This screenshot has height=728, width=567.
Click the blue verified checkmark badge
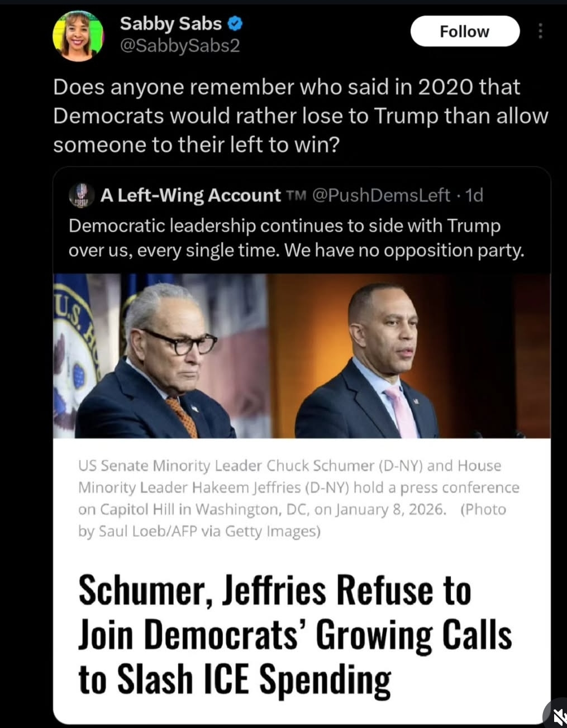235,23
